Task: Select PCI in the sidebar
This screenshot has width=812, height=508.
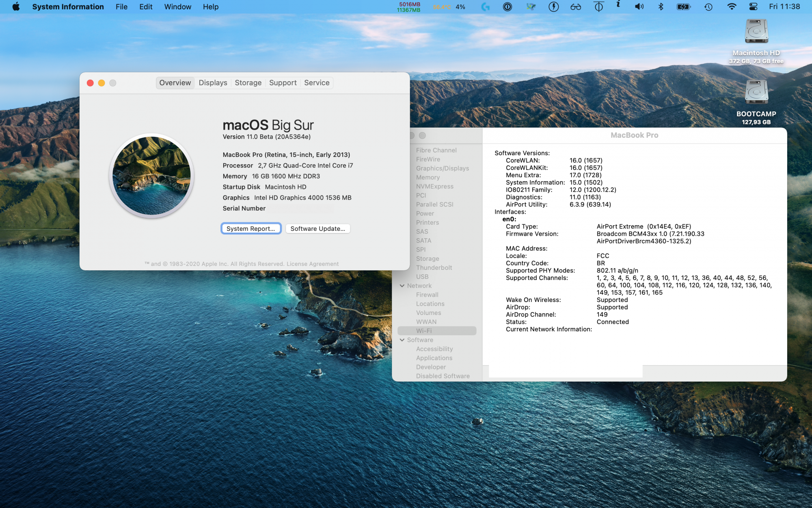Action: pyautogui.click(x=421, y=195)
